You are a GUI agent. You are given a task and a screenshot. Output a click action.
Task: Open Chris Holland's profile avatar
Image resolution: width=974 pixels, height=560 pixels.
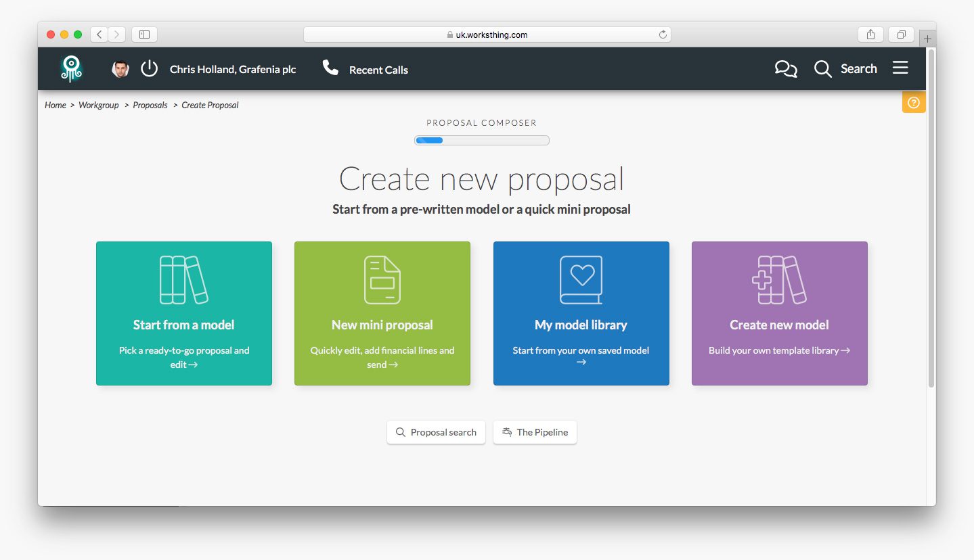120,69
